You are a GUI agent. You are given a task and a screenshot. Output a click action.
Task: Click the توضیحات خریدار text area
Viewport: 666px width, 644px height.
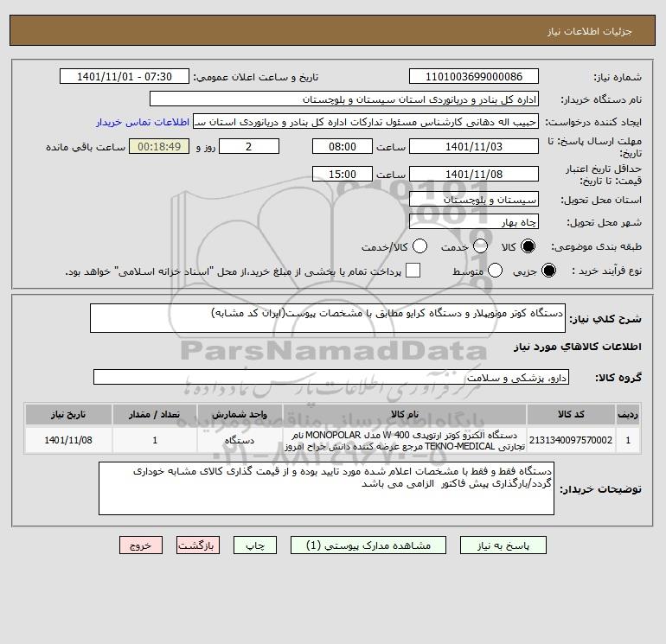326,488
